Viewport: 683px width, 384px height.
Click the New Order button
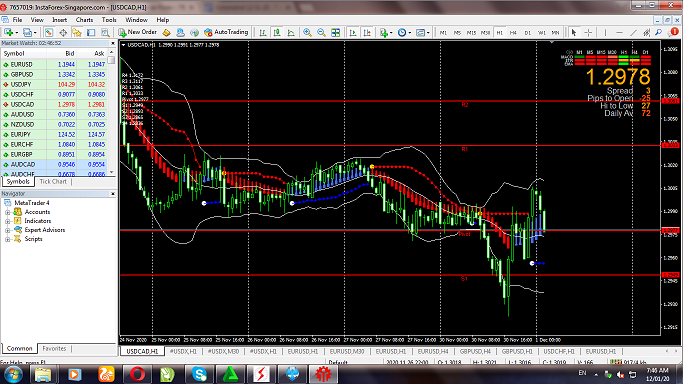click(138, 32)
